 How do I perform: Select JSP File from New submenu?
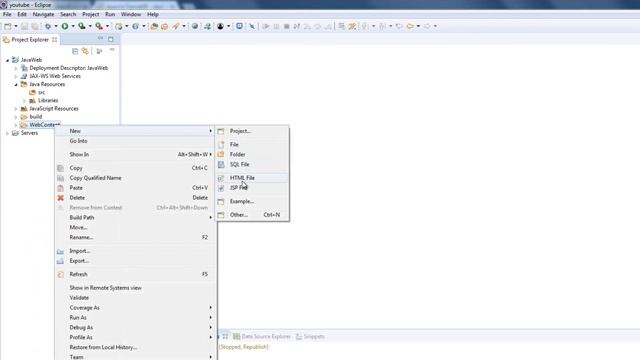252,188
